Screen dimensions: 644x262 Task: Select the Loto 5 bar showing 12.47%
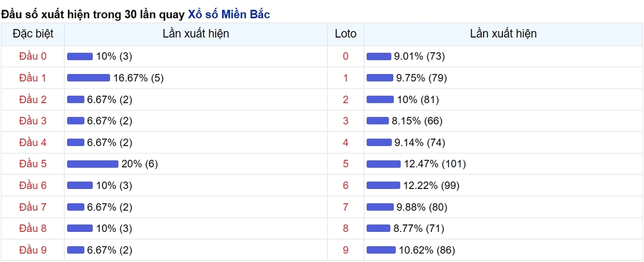click(383, 164)
